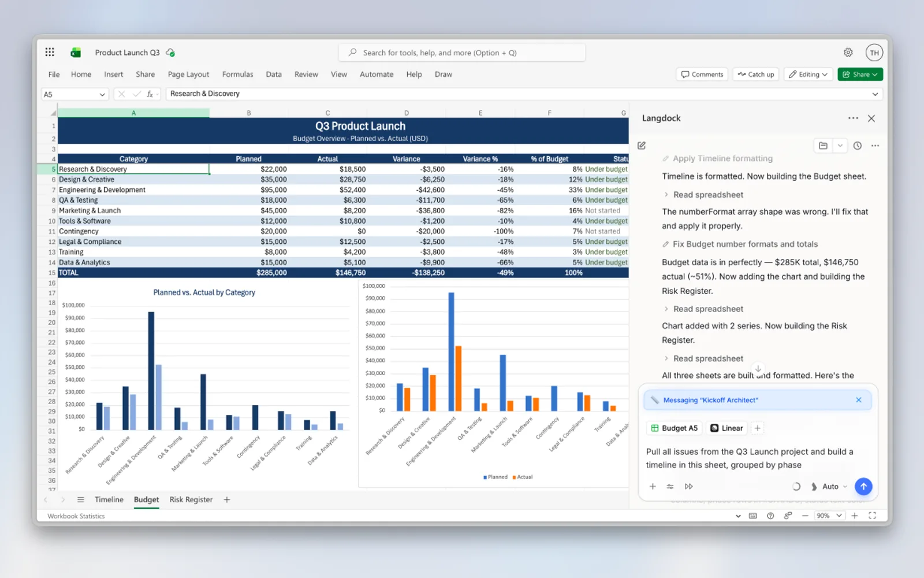The width and height of the screenshot is (924, 578).
Task: Toggle full screen view icon in status bar
Action: tap(872, 516)
